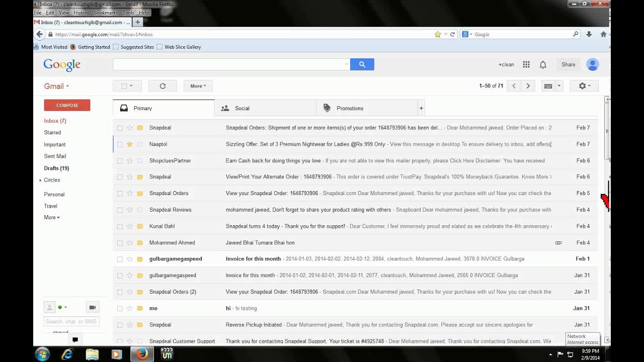Click the paperclip on Mohammed Ahmed's email
Screen dimensions: 644x362
558,242
